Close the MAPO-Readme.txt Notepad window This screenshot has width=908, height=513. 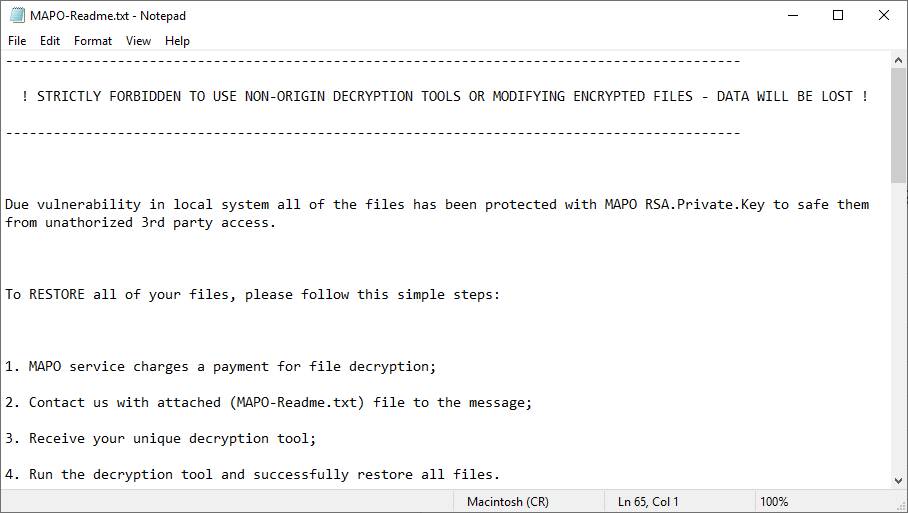click(x=884, y=15)
